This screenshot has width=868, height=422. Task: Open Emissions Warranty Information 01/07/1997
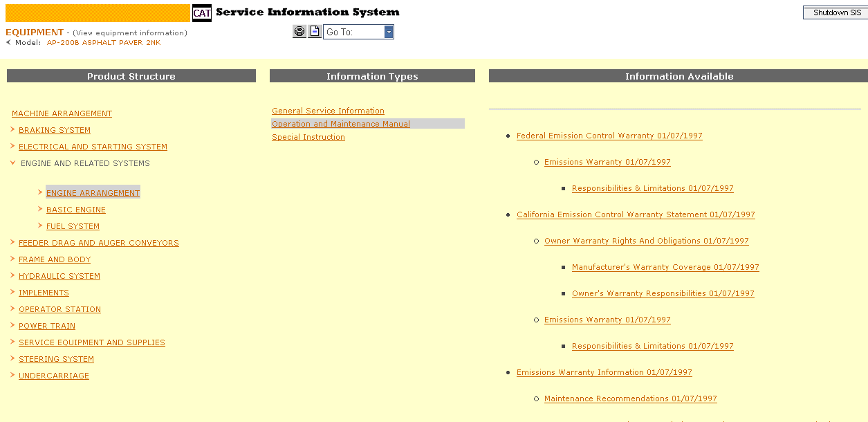point(604,372)
